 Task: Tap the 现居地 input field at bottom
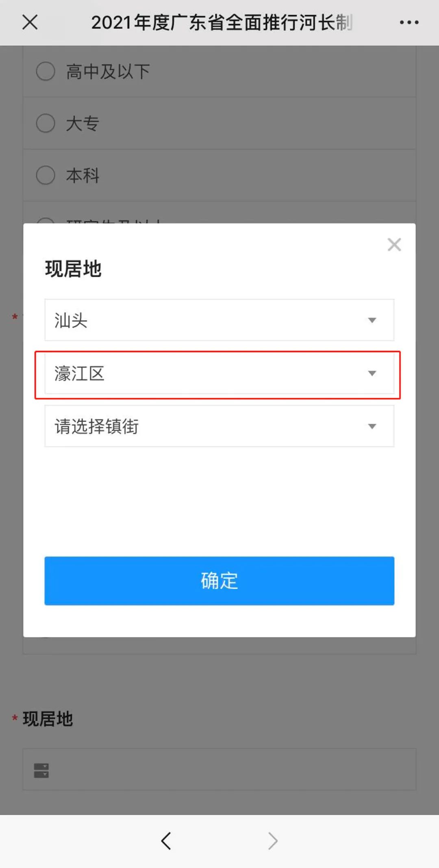pos(219,770)
